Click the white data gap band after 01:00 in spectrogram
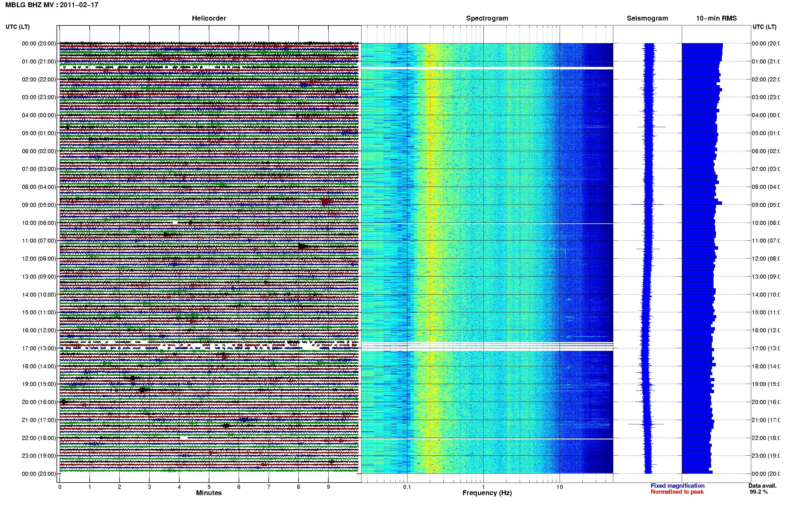 (x=487, y=68)
